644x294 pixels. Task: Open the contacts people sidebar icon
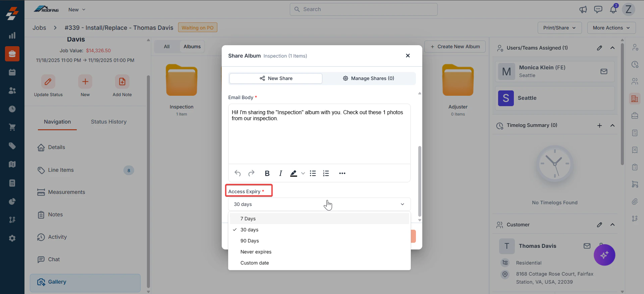click(x=12, y=91)
